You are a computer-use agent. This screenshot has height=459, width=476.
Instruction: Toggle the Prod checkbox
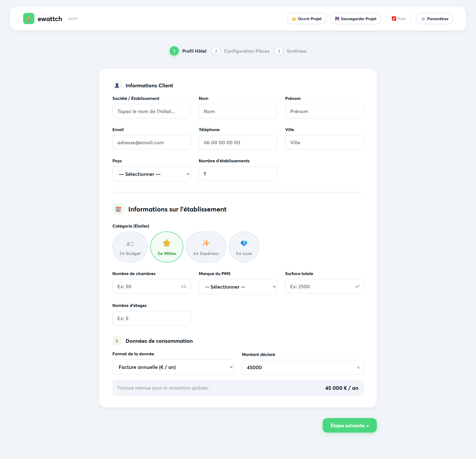tap(394, 19)
